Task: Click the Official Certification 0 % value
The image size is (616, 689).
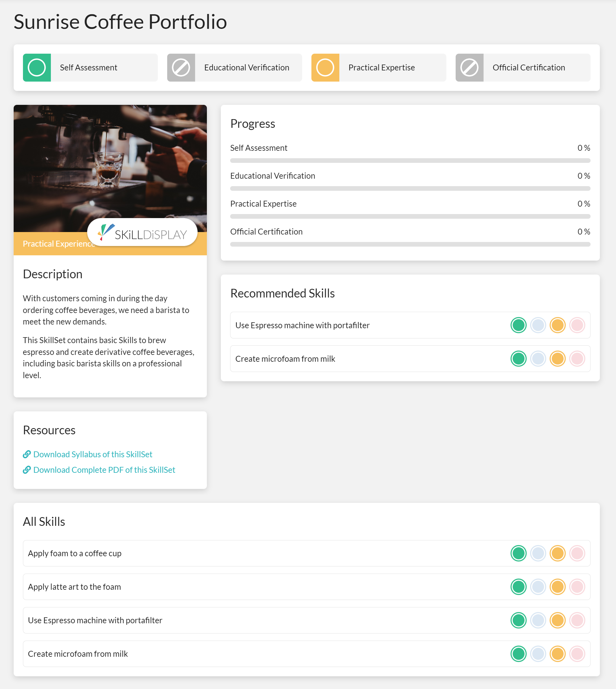Action: pyautogui.click(x=583, y=232)
